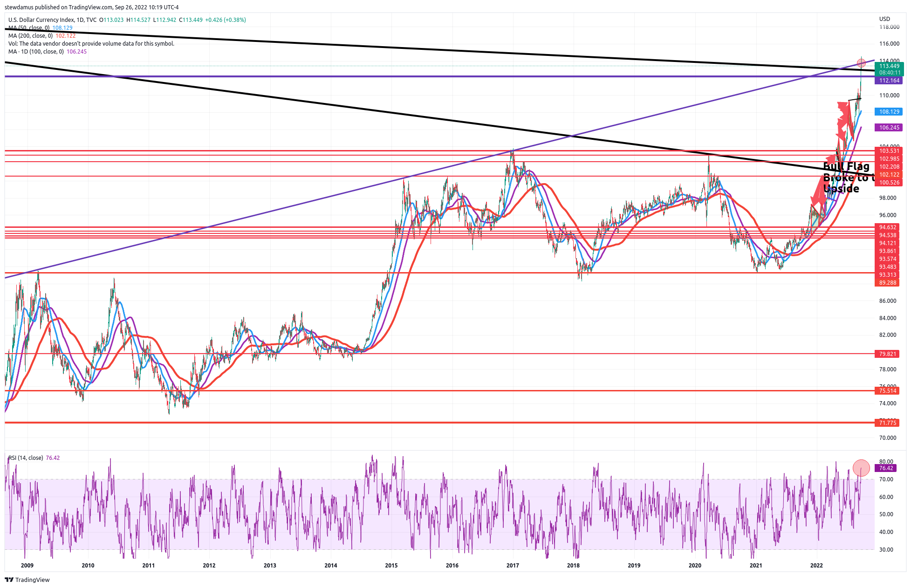Click the 30.00 RSI axis tick

pyautogui.click(x=886, y=550)
